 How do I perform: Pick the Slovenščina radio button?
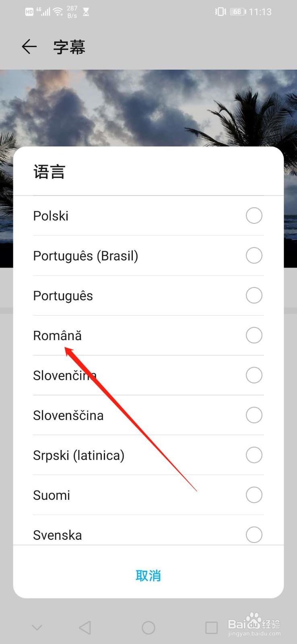tap(254, 415)
